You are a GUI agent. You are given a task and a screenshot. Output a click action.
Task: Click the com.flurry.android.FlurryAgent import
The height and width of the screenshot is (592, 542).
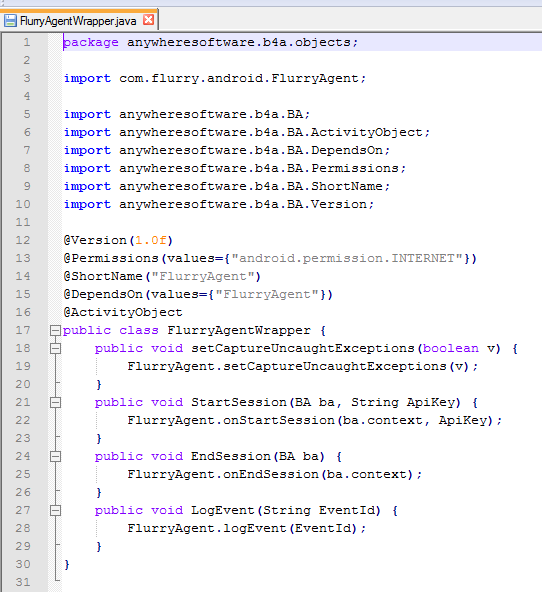click(239, 79)
